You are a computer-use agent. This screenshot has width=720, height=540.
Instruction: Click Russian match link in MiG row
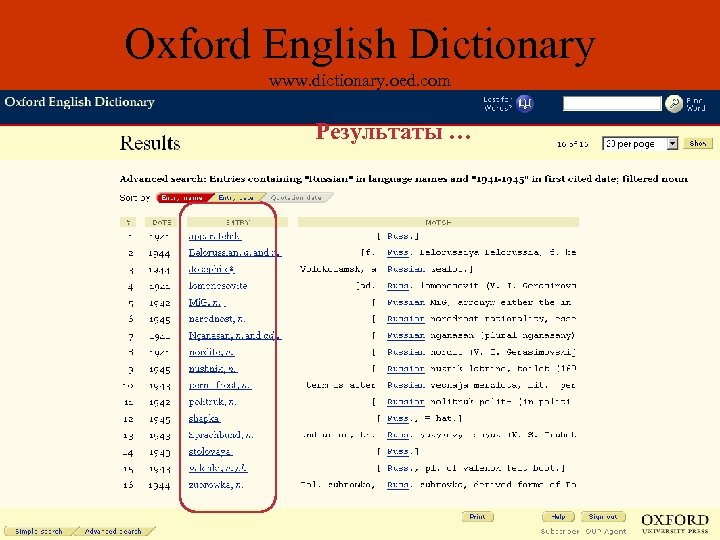405,302
